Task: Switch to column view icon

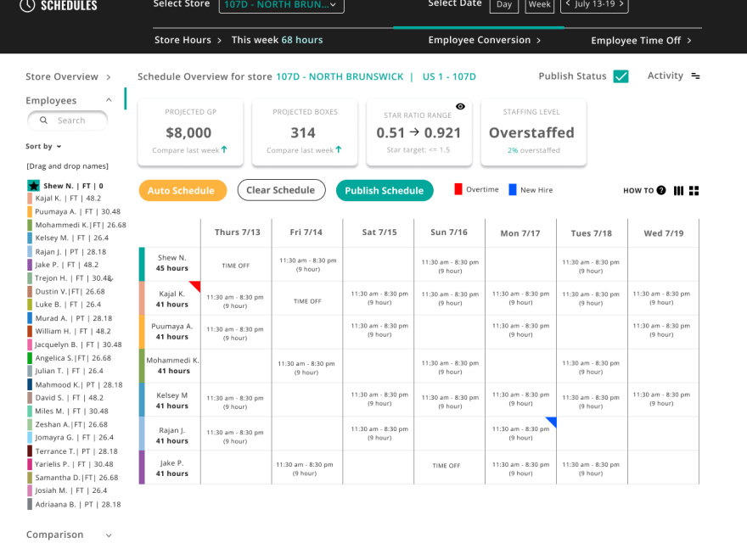Action: (x=678, y=191)
